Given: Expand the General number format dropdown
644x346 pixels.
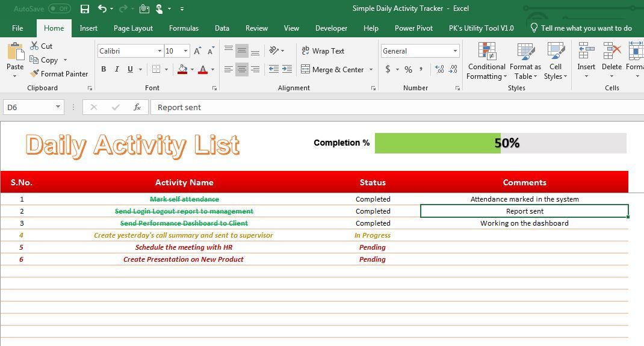Looking at the screenshot, I should pos(455,51).
